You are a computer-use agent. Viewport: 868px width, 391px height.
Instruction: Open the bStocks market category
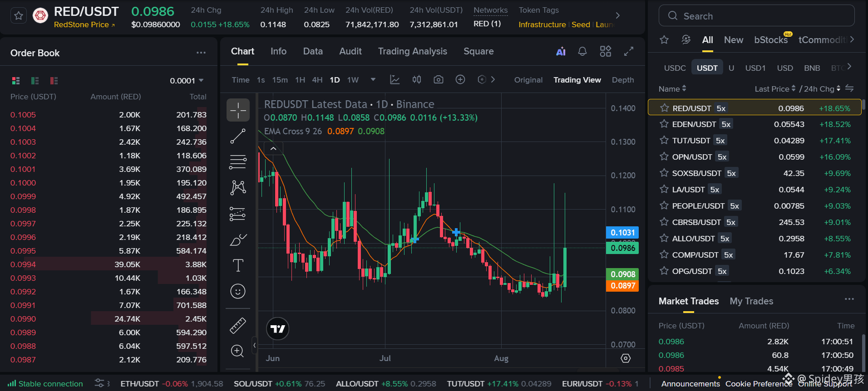[x=771, y=40]
